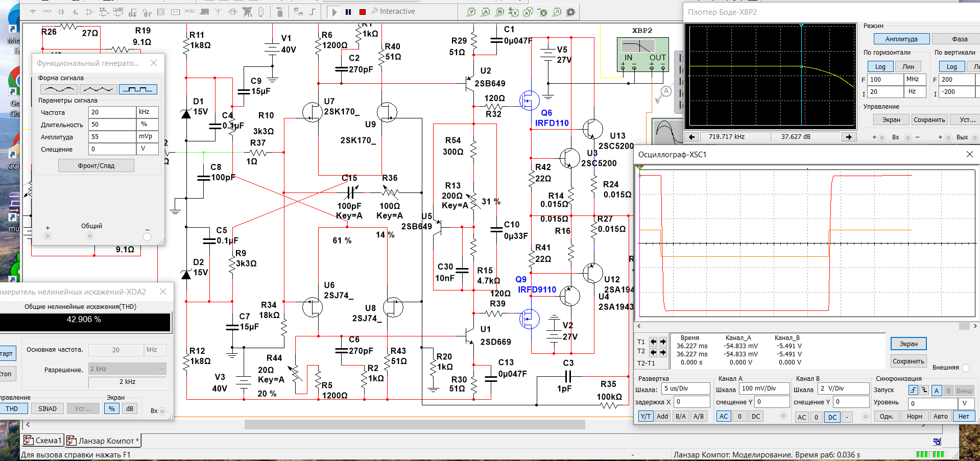Close the function generator window
Image resolution: width=980 pixels, height=461 pixels.
pos(154,63)
